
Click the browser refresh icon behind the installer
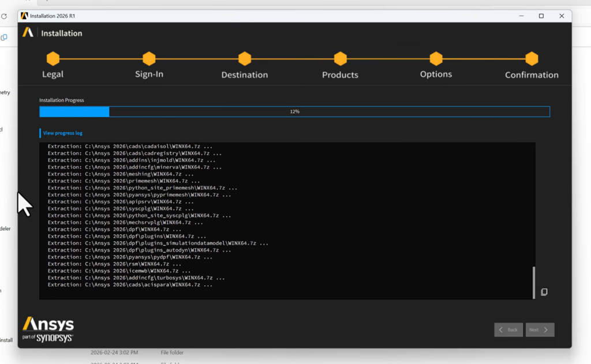click(x=4, y=16)
